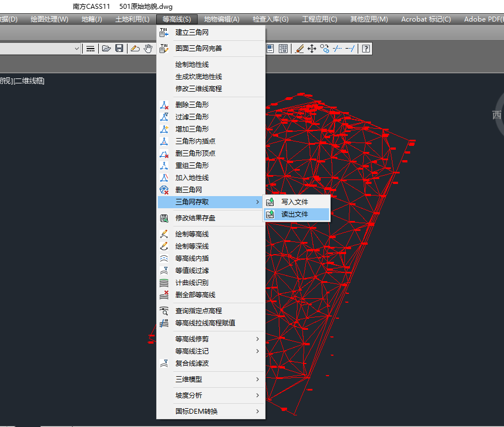Click the 建立三角网 menu entry icon

coord(163,33)
